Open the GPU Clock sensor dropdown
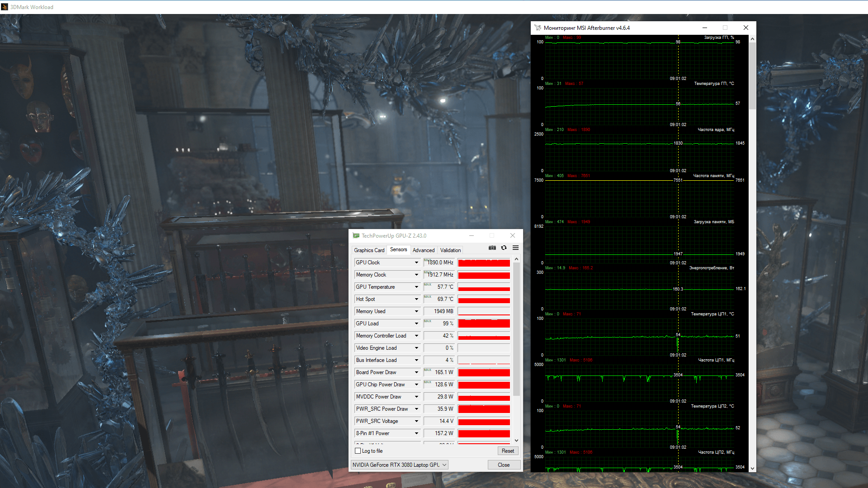The width and height of the screenshot is (868, 488). [416, 263]
